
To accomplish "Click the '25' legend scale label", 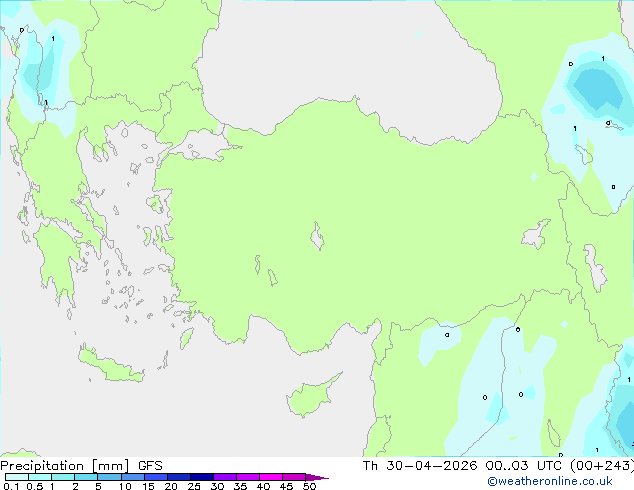I will tap(194, 486).
